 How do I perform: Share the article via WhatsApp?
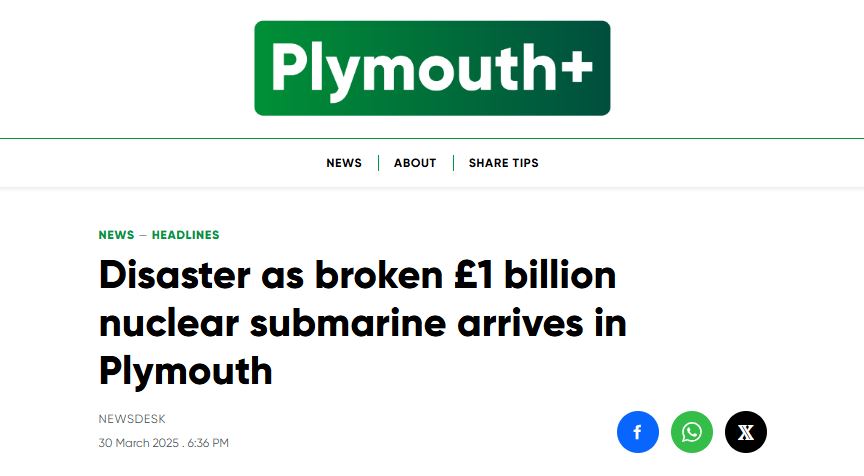tap(692, 432)
